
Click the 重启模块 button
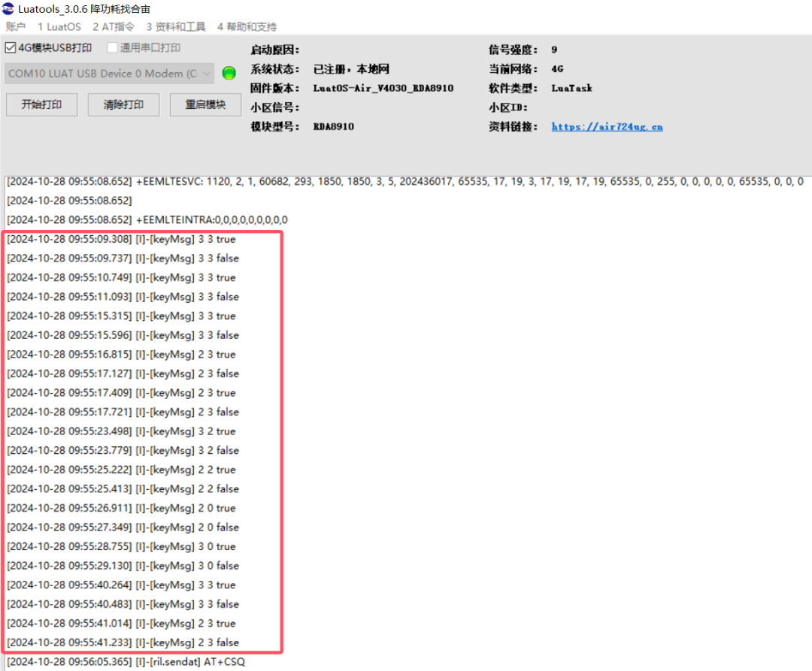pyautogui.click(x=205, y=104)
